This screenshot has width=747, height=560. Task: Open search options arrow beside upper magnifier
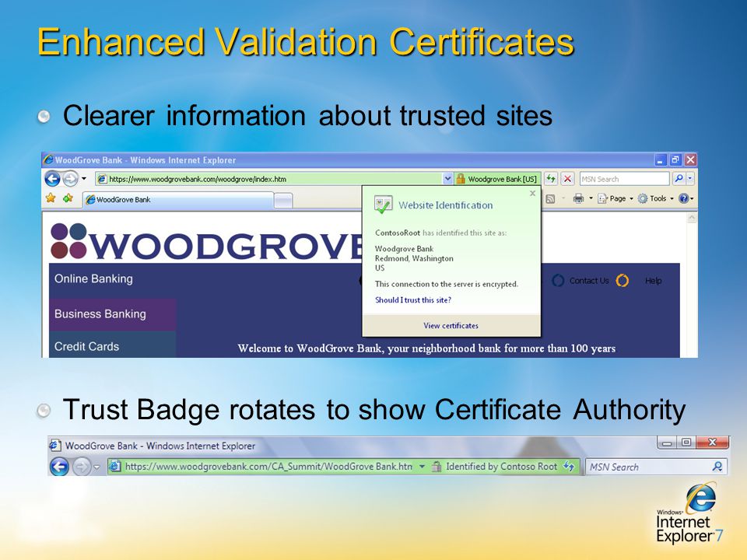click(690, 179)
